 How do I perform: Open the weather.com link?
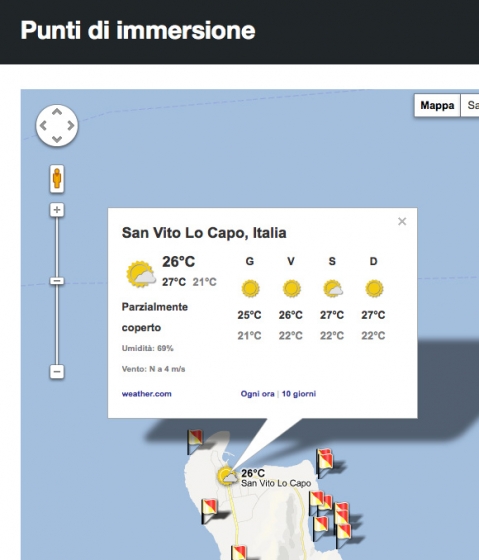click(x=146, y=394)
